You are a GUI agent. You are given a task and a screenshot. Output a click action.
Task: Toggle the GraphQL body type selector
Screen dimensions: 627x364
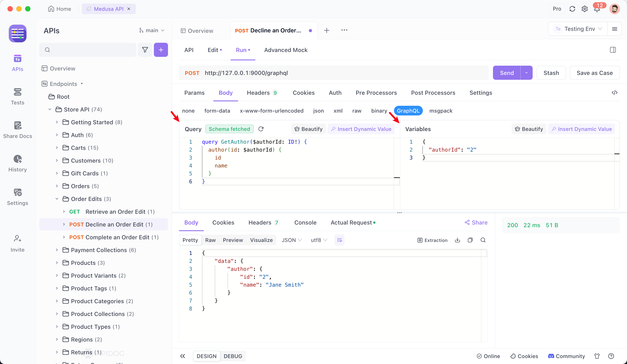click(x=408, y=111)
